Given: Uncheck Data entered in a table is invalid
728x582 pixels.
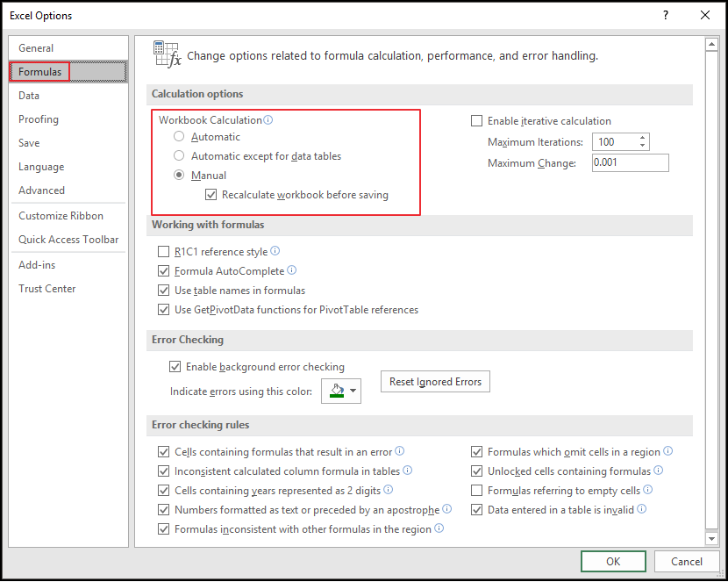Looking at the screenshot, I should 476,509.
